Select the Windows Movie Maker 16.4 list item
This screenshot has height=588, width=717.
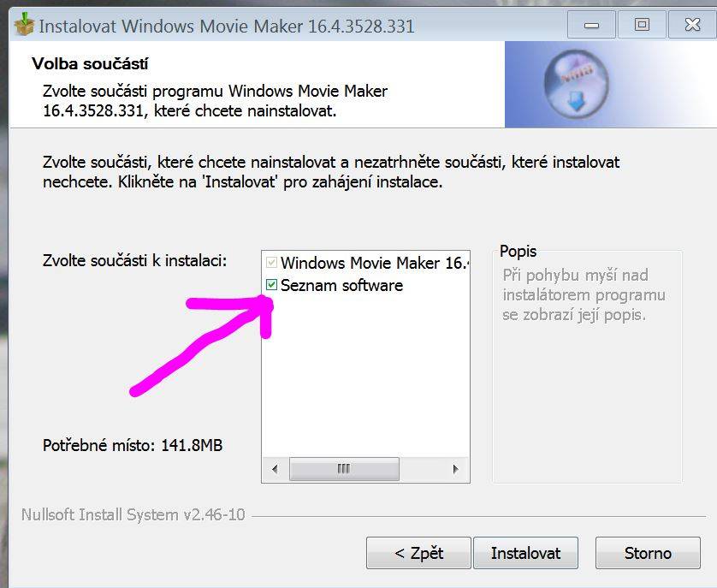tap(375, 263)
